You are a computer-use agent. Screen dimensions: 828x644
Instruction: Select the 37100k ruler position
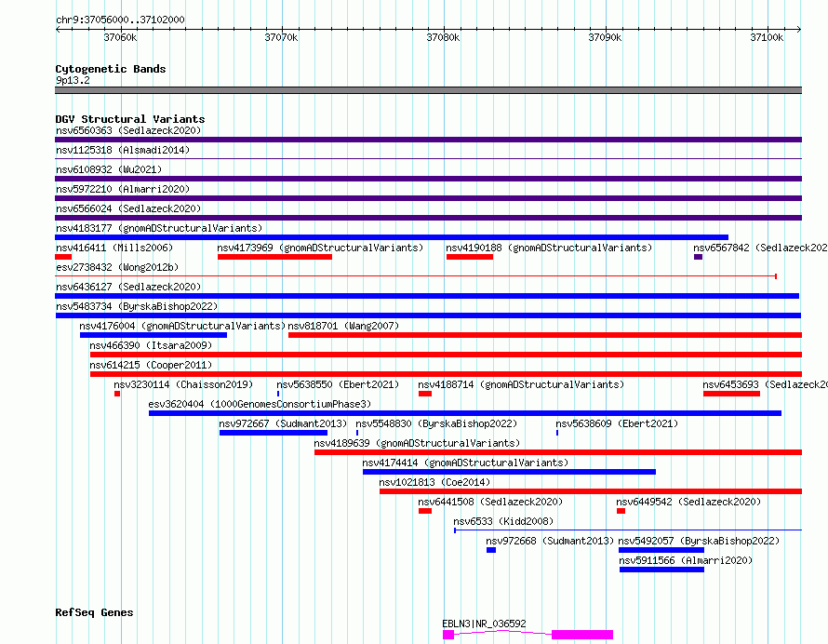767,37
